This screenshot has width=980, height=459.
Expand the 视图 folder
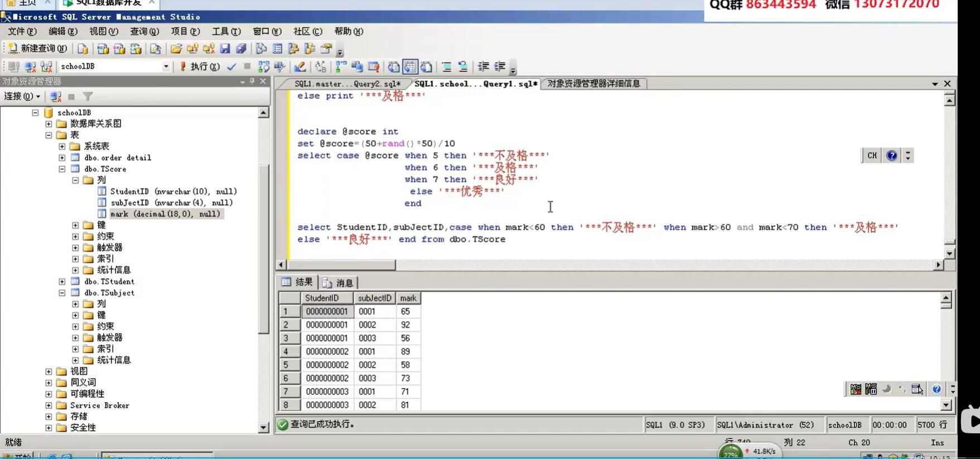tap(49, 371)
